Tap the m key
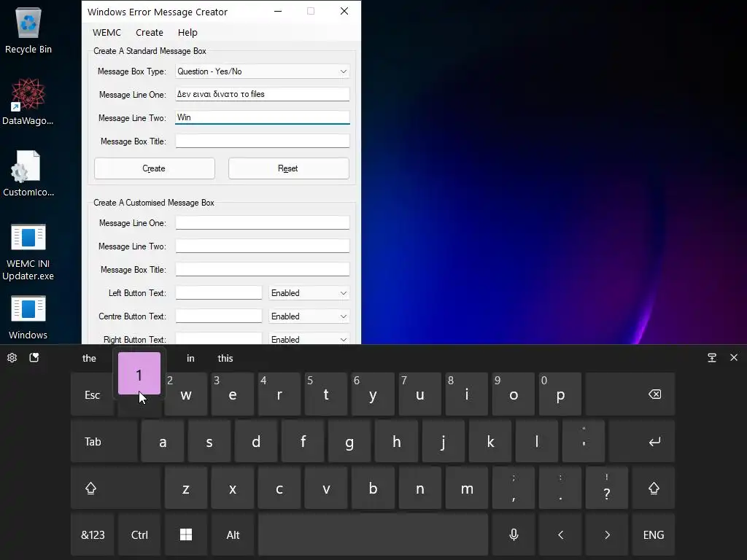747x560 pixels. click(467, 488)
